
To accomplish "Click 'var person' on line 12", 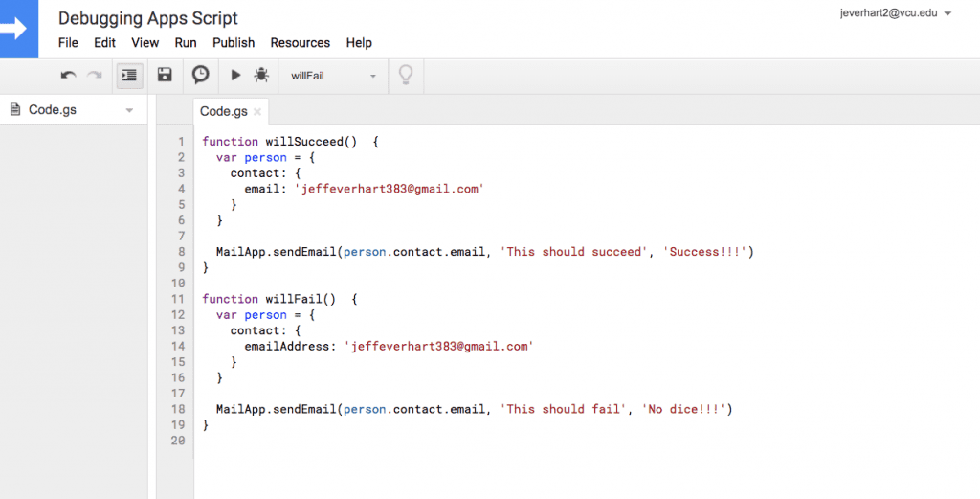I will [252, 314].
